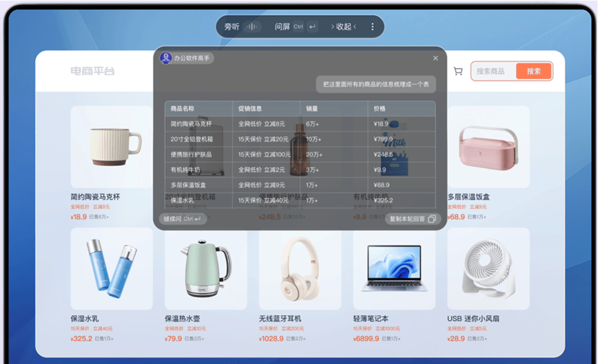Image resolution: width=598 pixels, height=364 pixels.
Task: Click the 保湿水乳 product title
Action: pyautogui.click(x=85, y=319)
